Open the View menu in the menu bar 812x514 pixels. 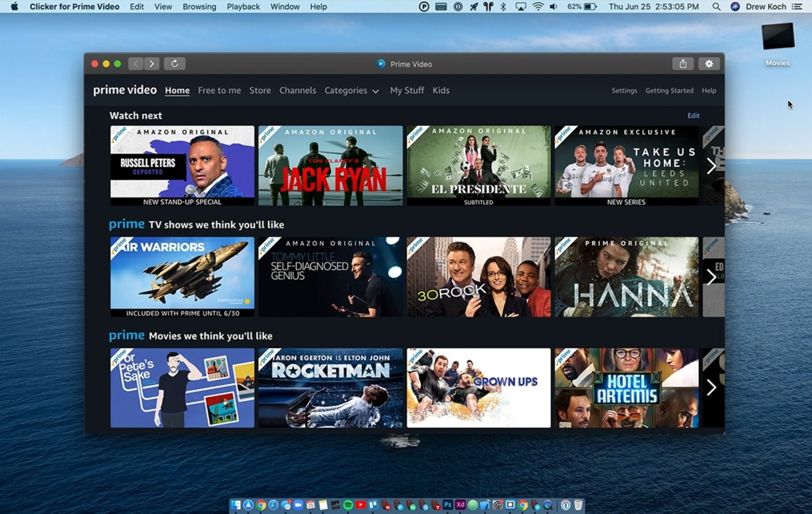point(163,6)
